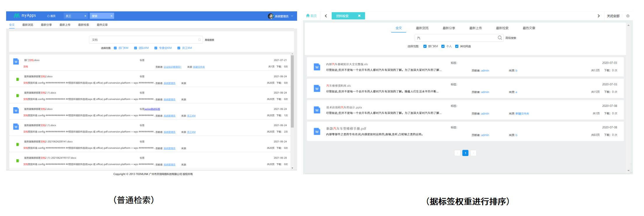
Task: Open the settings gear icon
Action: tap(628, 16)
